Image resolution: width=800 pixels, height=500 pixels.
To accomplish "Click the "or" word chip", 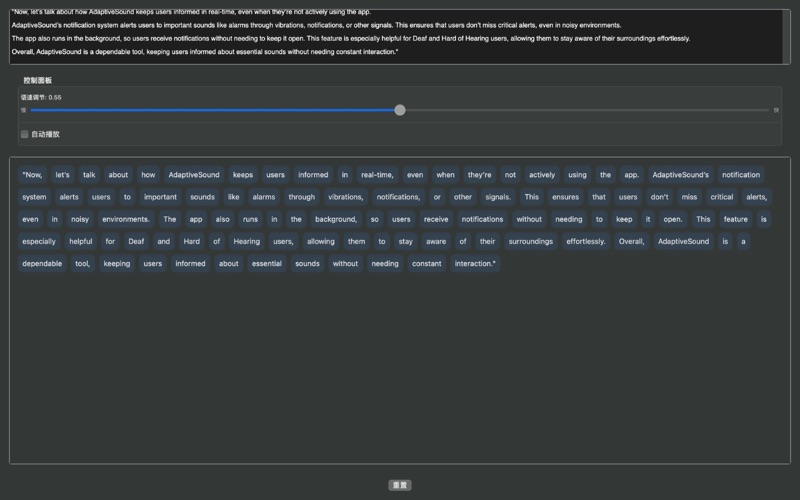I will [x=437, y=197].
